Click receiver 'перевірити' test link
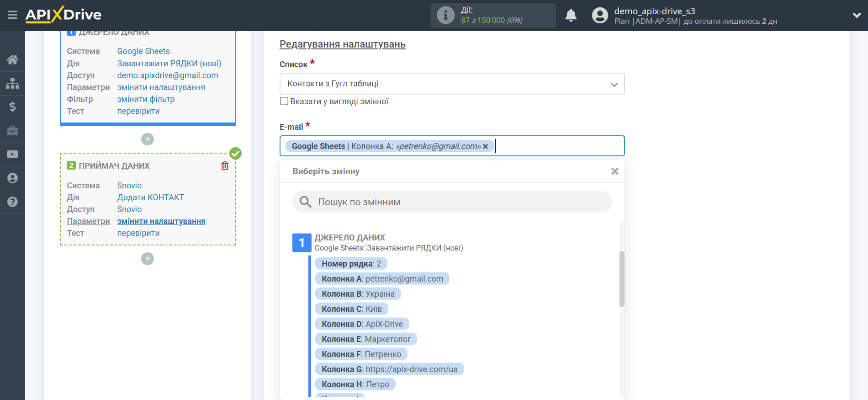 (138, 233)
